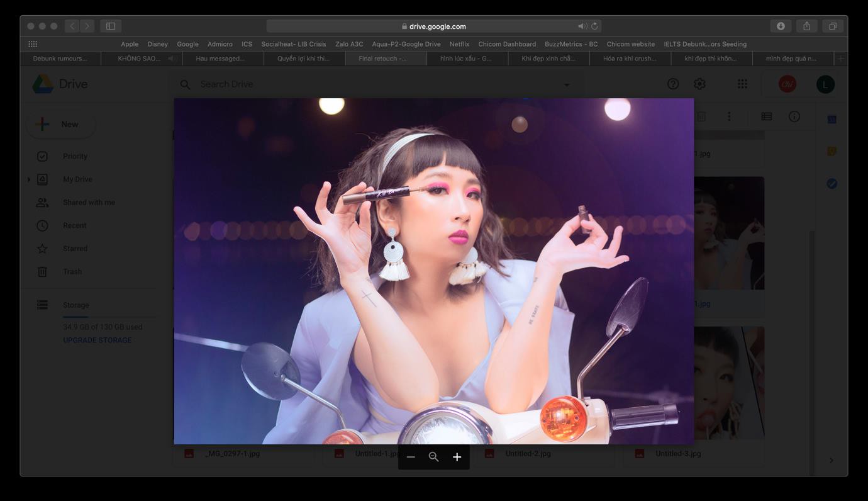
Task: Switch to Debunk rumours tab
Action: tap(60, 59)
